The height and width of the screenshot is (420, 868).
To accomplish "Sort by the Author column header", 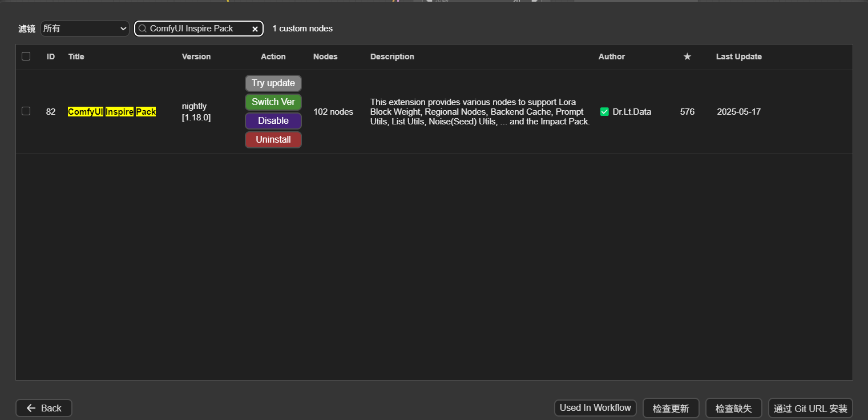I will (612, 56).
